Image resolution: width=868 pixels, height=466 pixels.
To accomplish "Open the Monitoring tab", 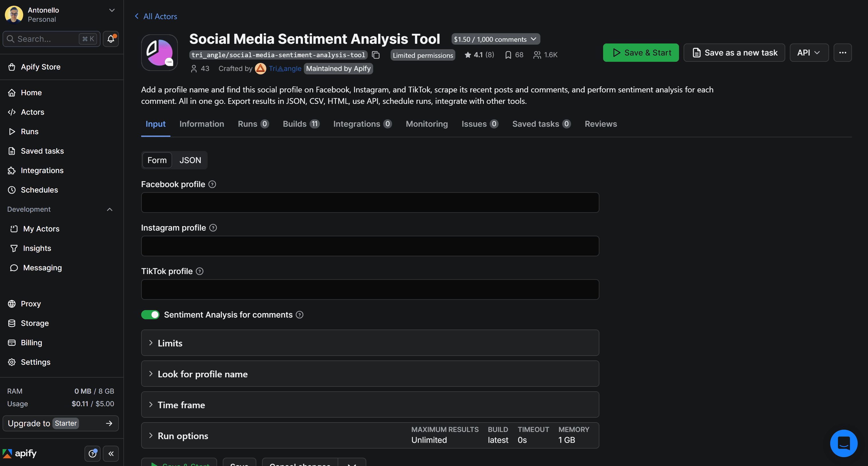I will coord(427,124).
